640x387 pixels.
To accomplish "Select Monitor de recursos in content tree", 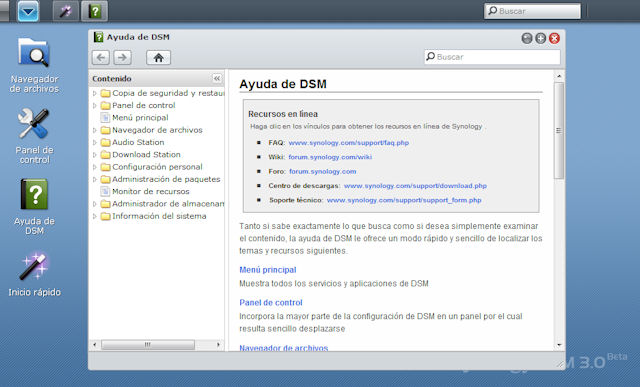I will click(x=151, y=191).
